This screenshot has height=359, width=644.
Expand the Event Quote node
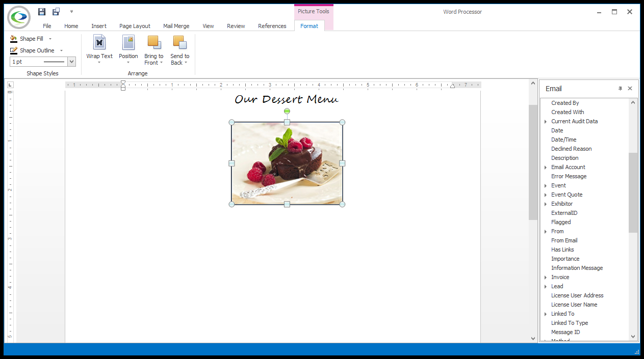coord(546,195)
